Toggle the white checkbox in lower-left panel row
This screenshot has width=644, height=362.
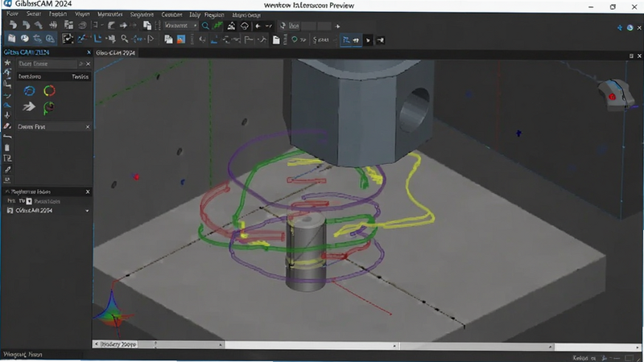click(29, 201)
